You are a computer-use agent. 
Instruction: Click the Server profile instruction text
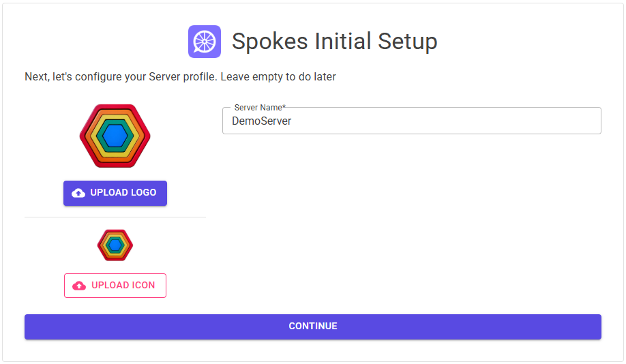coord(180,76)
